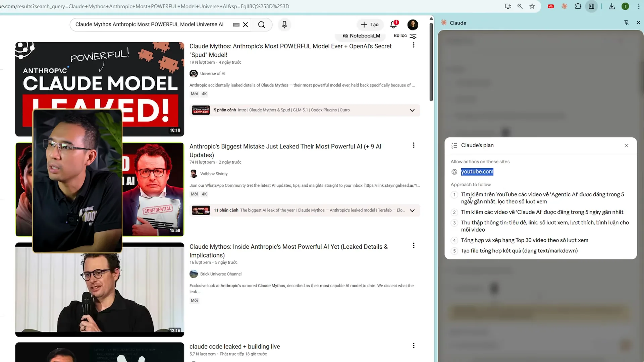The height and width of the screenshot is (362, 644).
Task: Expand the 11 phân cảnh chapters list
Action: tap(412, 210)
